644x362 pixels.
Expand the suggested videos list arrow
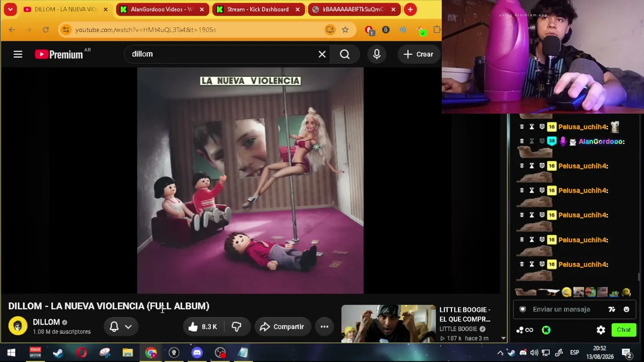click(x=503, y=338)
